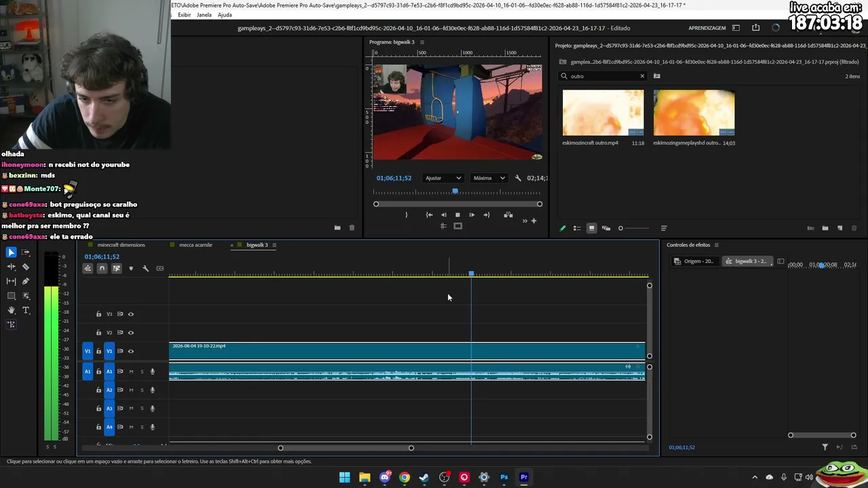Open Controles de efeitos panel menu
868x488 pixels.
click(x=716, y=245)
